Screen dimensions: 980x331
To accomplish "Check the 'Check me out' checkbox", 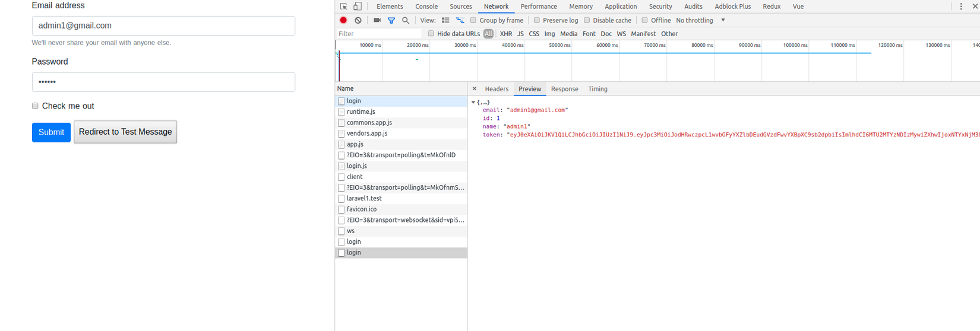I will pyautogui.click(x=35, y=106).
